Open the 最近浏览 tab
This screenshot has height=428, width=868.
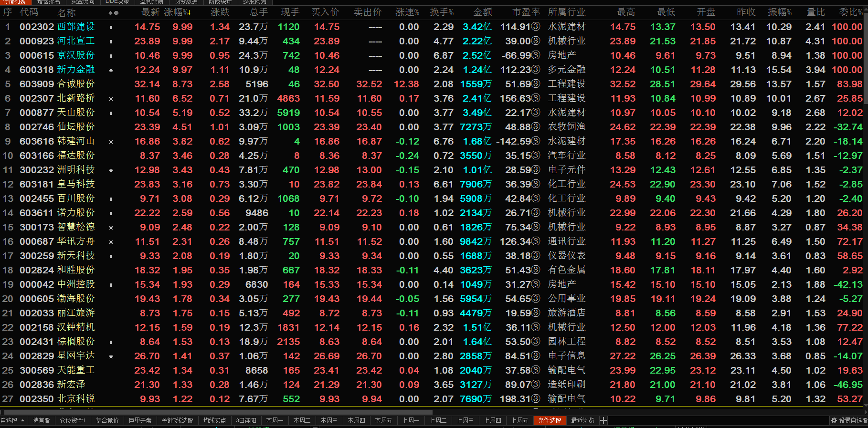pos(582,420)
